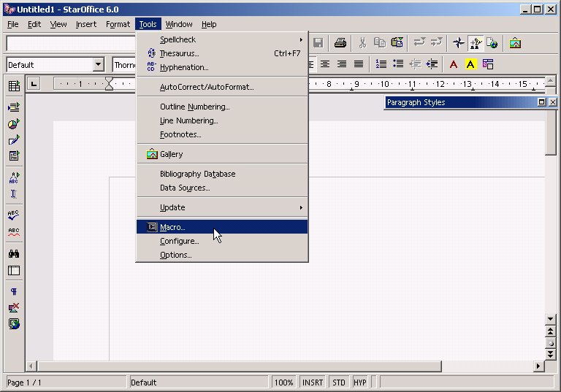
Task: Click the 100% zoom status field
Action: 283,383
